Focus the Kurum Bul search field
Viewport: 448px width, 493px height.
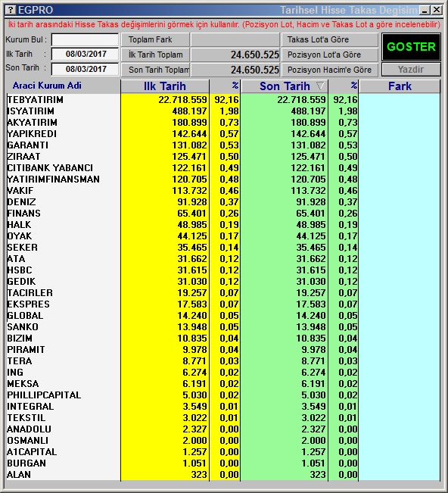point(86,39)
